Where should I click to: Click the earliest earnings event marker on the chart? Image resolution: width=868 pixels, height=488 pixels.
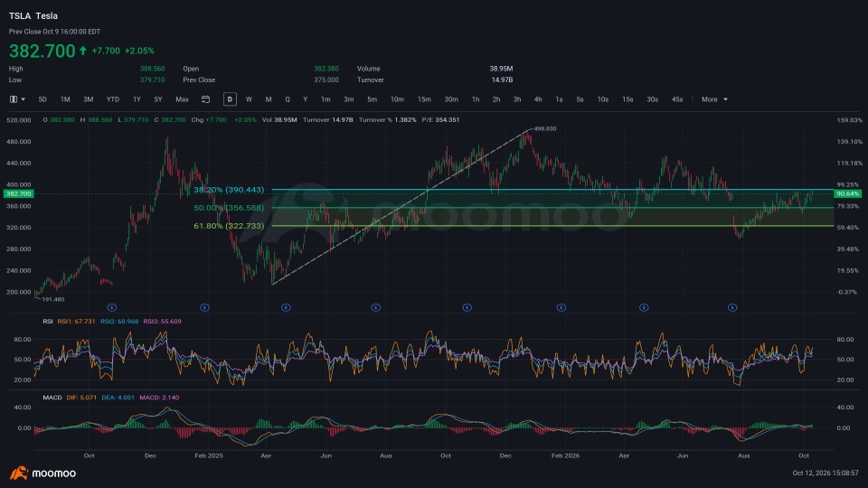click(112, 307)
